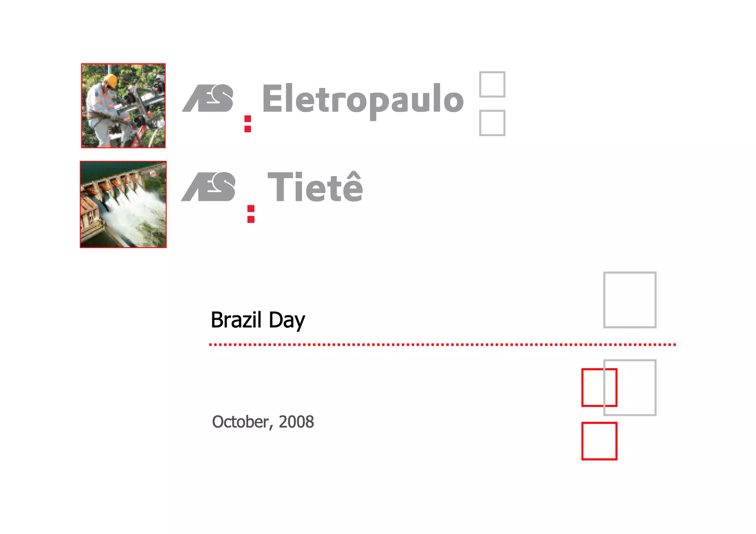The height and width of the screenshot is (534, 756).
Task: Click the worker's orange helmet in photo
Action: coord(111,80)
